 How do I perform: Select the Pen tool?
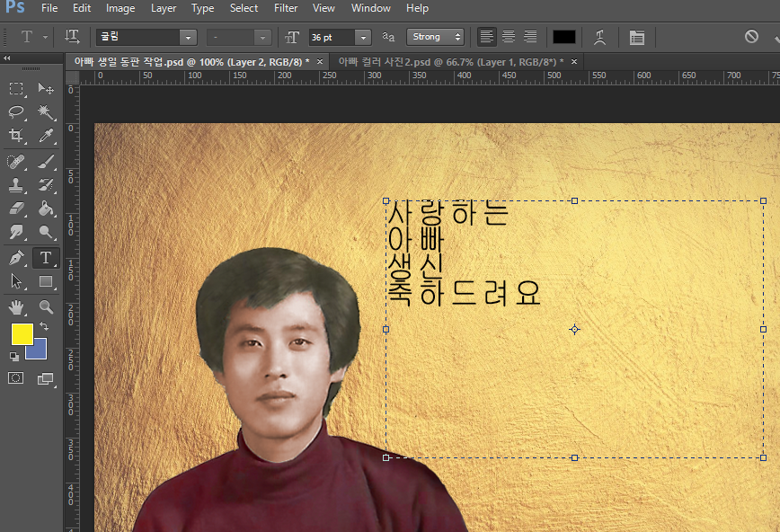(16, 258)
